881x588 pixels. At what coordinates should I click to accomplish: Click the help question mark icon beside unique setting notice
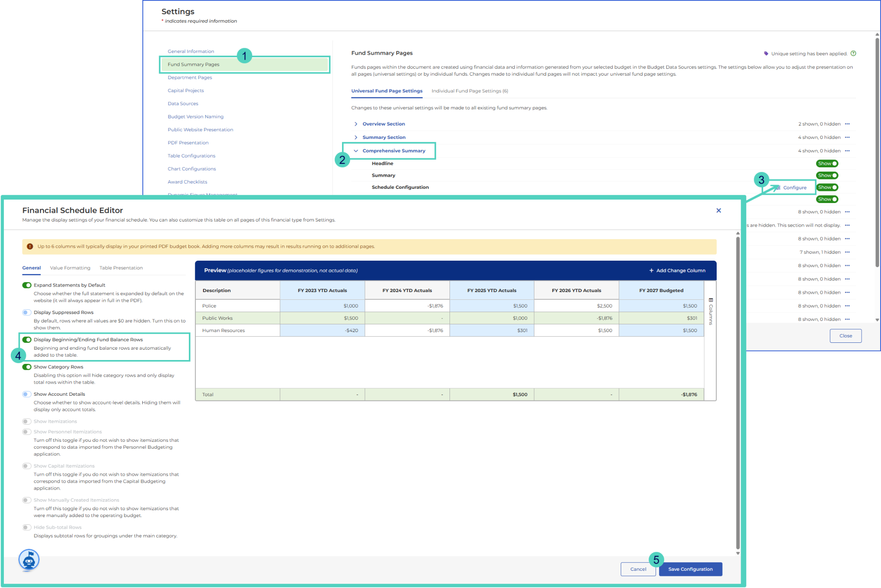tap(853, 53)
